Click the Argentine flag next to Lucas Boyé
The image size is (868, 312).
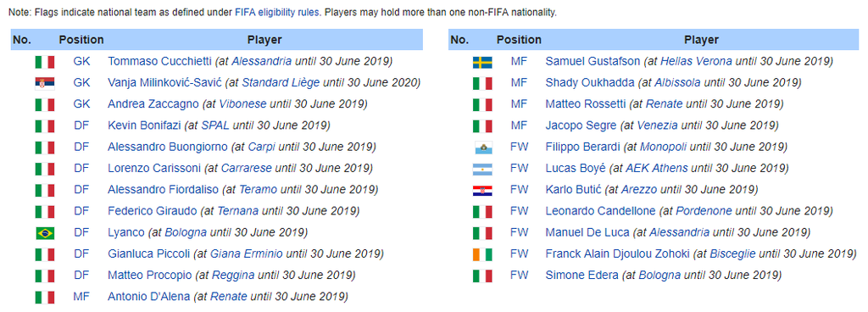point(482,169)
